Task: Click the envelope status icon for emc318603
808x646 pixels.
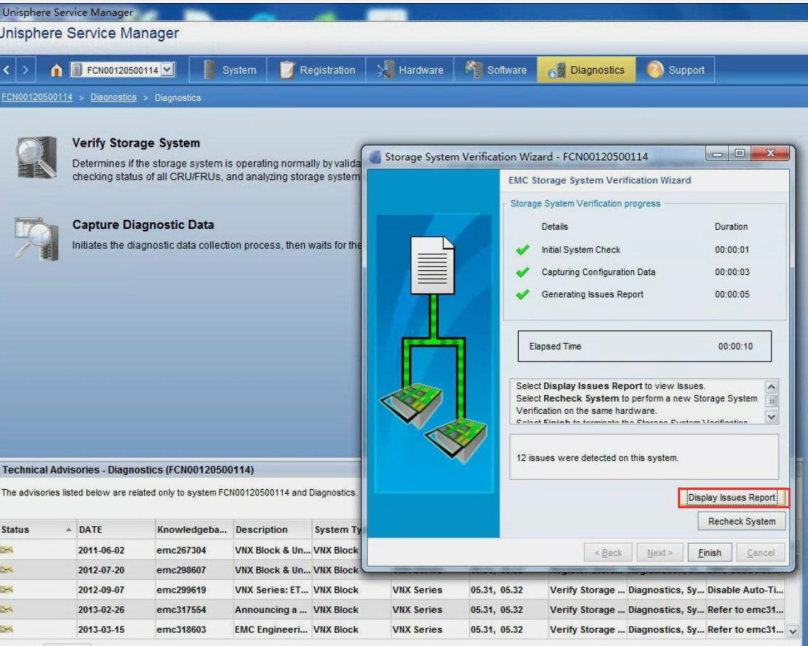Action: coord(6,629)
